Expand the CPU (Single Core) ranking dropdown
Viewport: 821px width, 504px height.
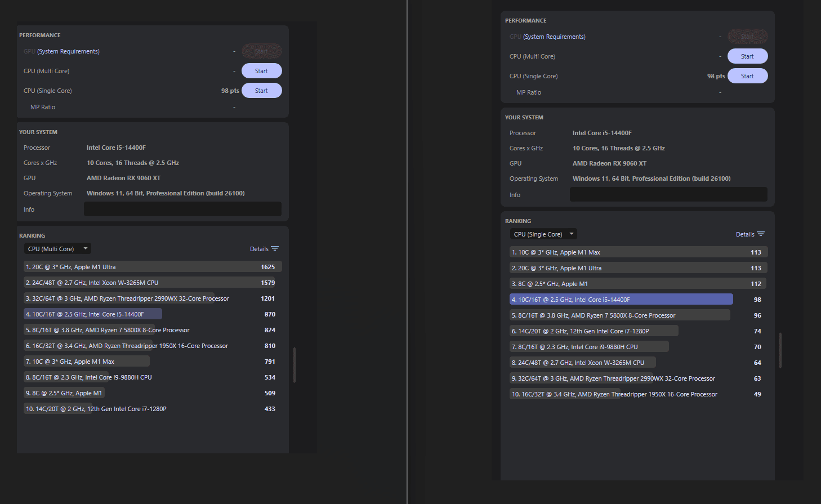pyautogui.click(x=543, y=234)
